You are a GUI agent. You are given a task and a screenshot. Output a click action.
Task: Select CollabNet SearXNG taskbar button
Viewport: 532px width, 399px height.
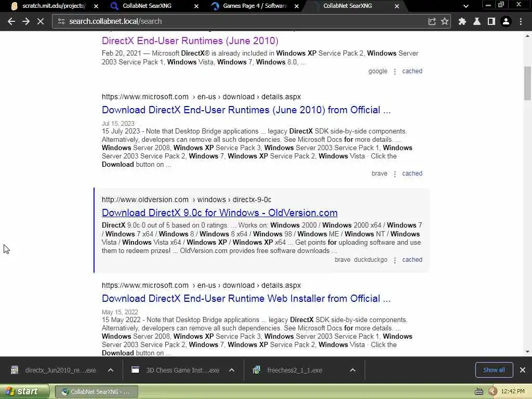(96, 392)
